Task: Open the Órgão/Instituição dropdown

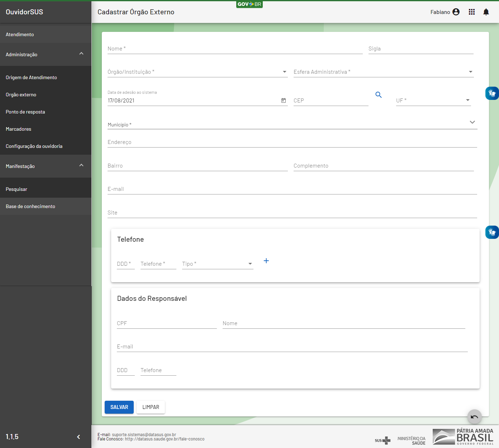Action: click(197, 72)
